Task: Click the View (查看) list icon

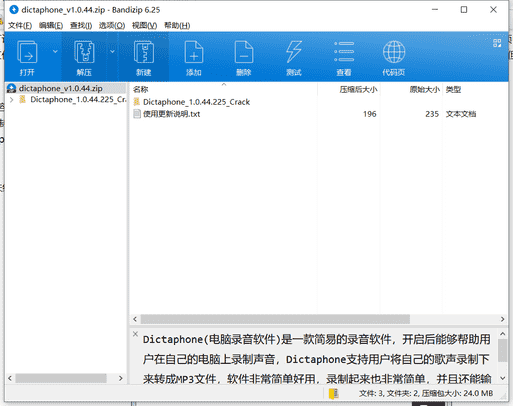Action: (344, 52)
